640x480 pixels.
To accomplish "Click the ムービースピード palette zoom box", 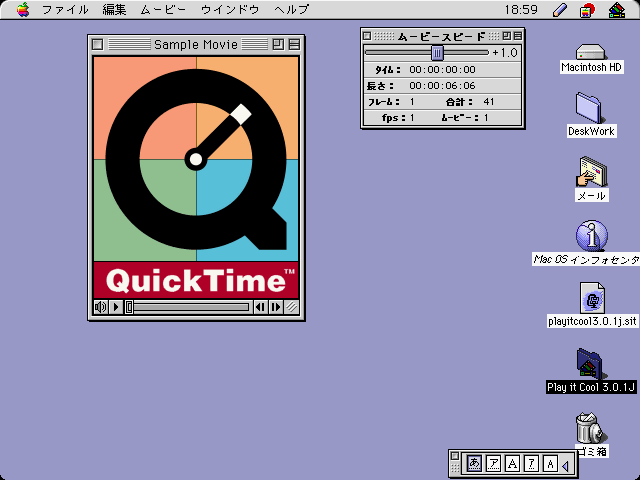I will [507, 36].
